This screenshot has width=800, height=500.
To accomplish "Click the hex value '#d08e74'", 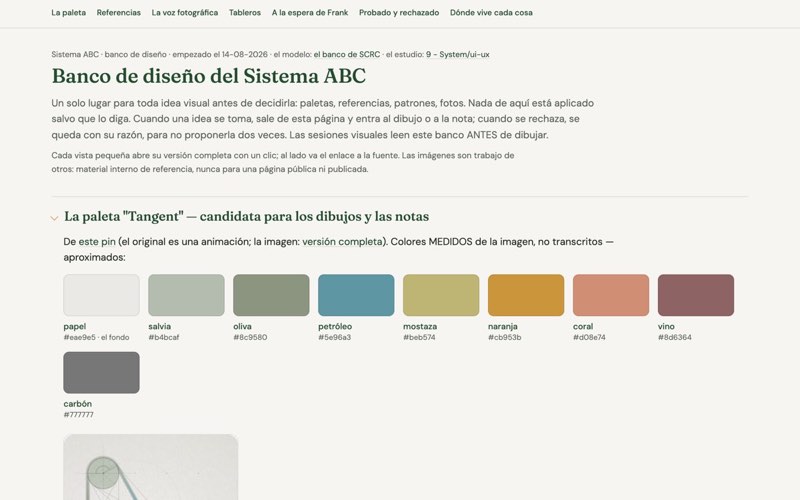I will (589, 337).
